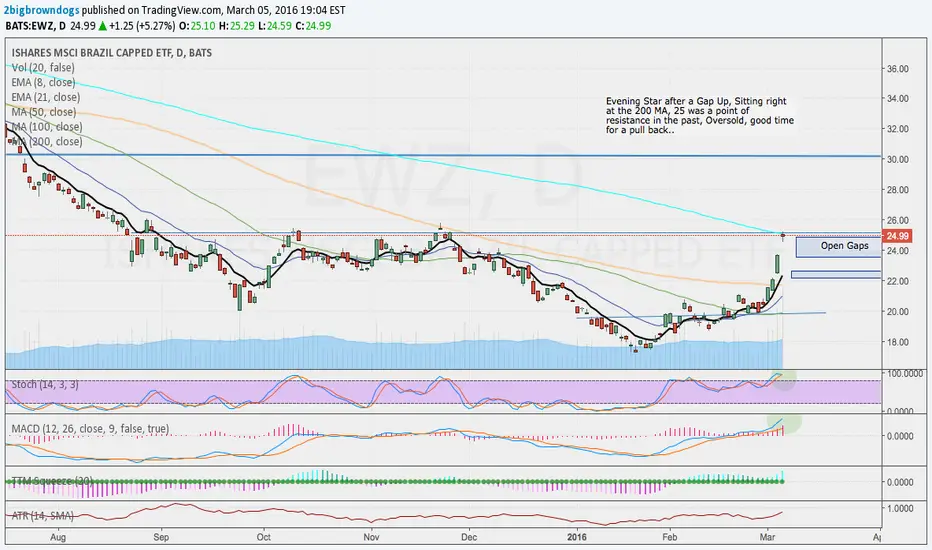Click the Open Gaps rectangle box
This screenshot has width=932, height=550.
tap(838, 247)
